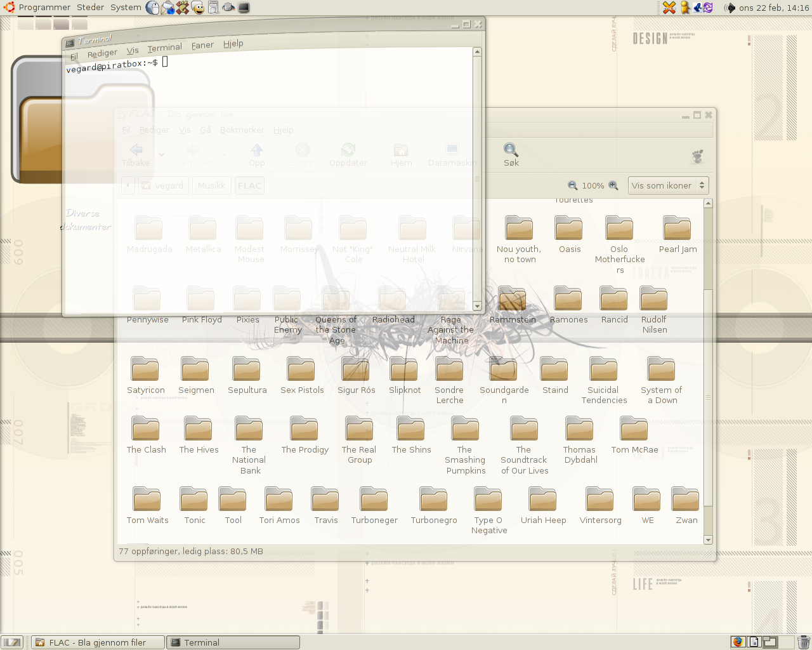Select the The Hives folder label
The height and width of the screenshot is (650, 812).
coord(199,450)
